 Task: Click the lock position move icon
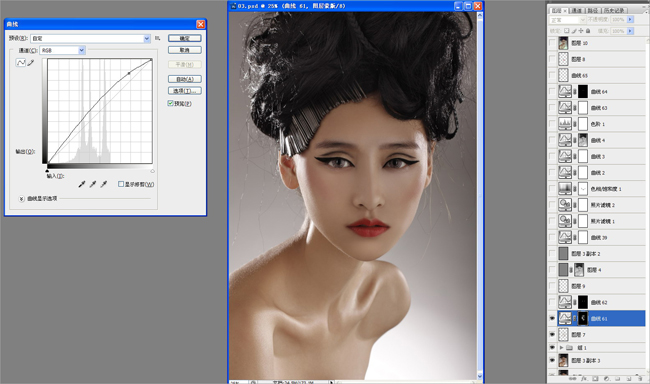tap(581, 31)
